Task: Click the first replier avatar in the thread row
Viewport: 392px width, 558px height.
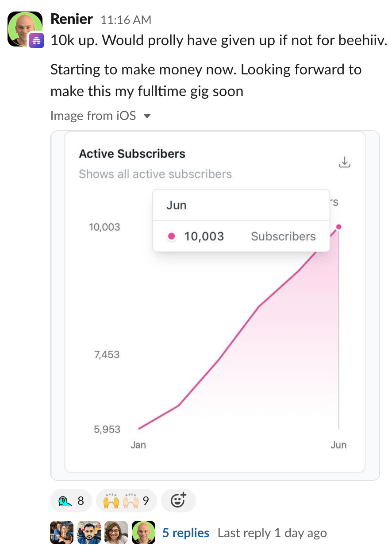Action: click(x=62, y=532)
